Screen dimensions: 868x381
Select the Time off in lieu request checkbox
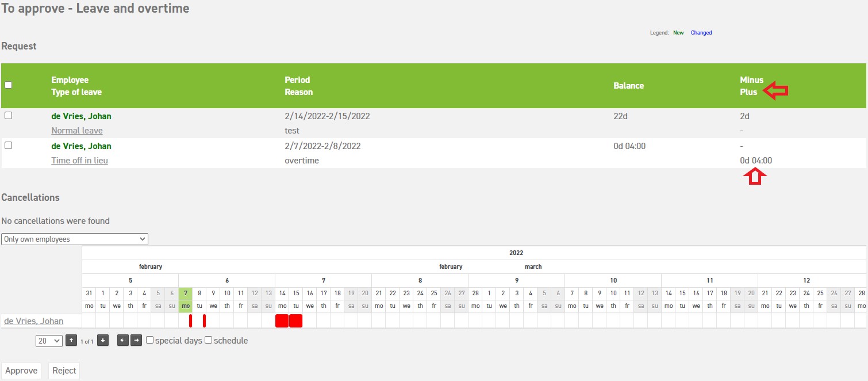click(8, 146)
